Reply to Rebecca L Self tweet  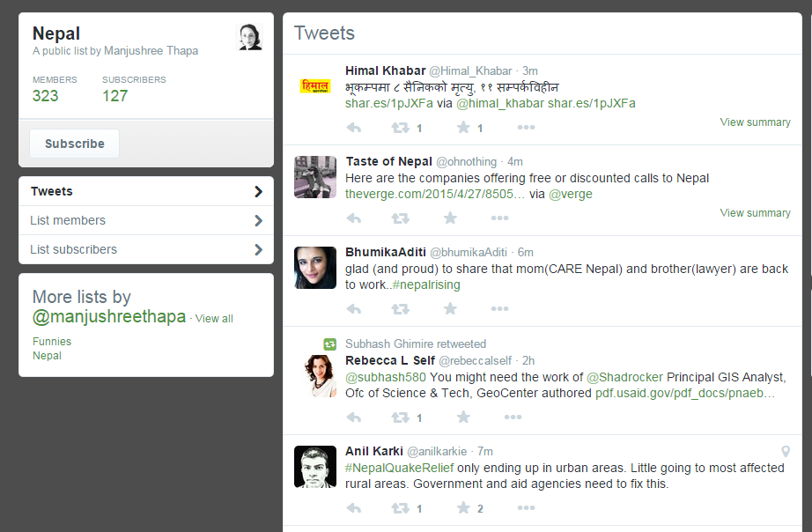click(x=354, y=417)
